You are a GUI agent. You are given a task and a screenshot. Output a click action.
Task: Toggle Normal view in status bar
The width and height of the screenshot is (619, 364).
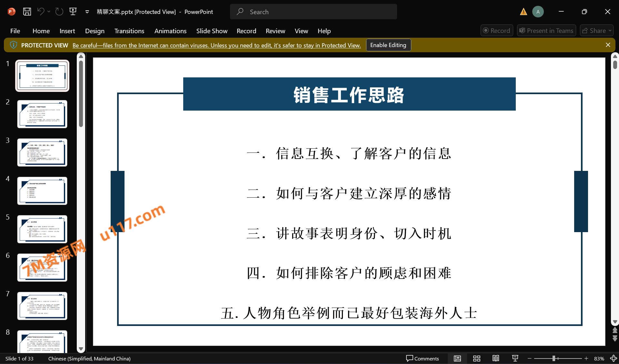pyautogui.click(x=457, y=359)
